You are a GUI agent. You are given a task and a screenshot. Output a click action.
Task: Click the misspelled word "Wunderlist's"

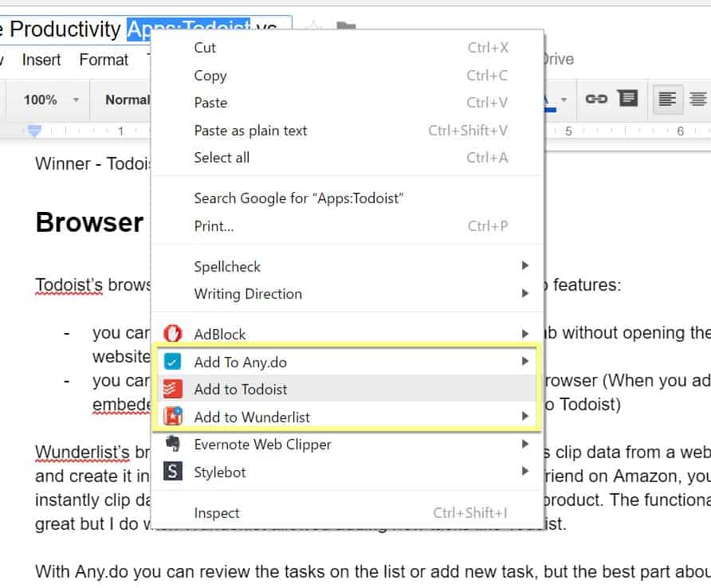tap(83, 452)
